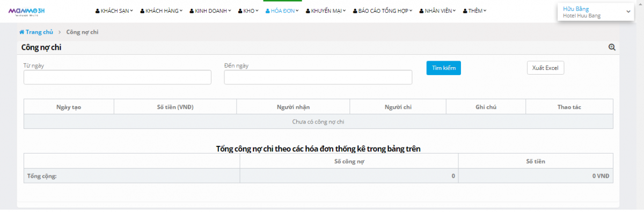
Task: Click the Thao tác column header
Action: [569, 107]
